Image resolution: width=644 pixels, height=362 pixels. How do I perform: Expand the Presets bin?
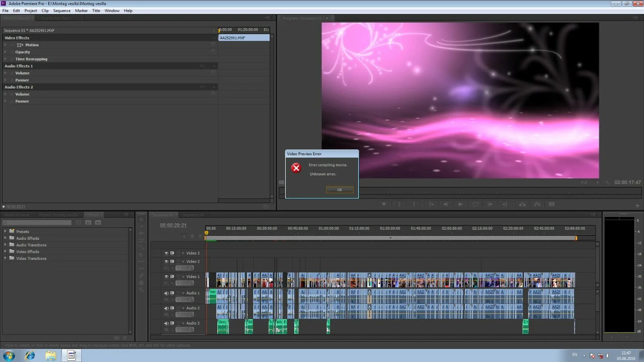click(5, 231)
